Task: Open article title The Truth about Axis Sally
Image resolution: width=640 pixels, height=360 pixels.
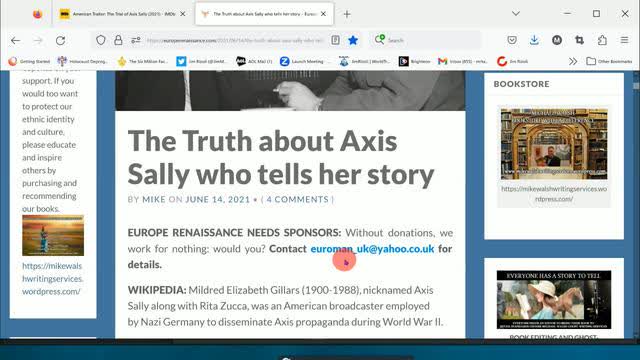Action: pos(281,158)
